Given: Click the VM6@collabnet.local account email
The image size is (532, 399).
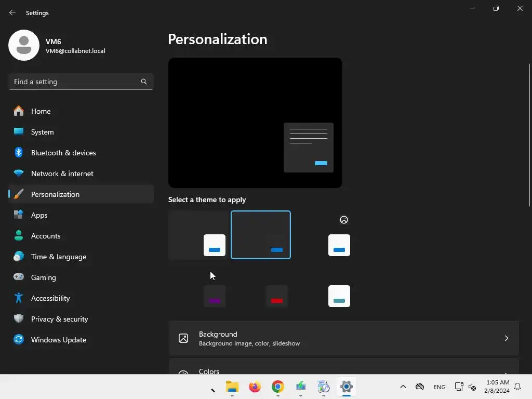Looking at the screenshot, I should 75,51.
